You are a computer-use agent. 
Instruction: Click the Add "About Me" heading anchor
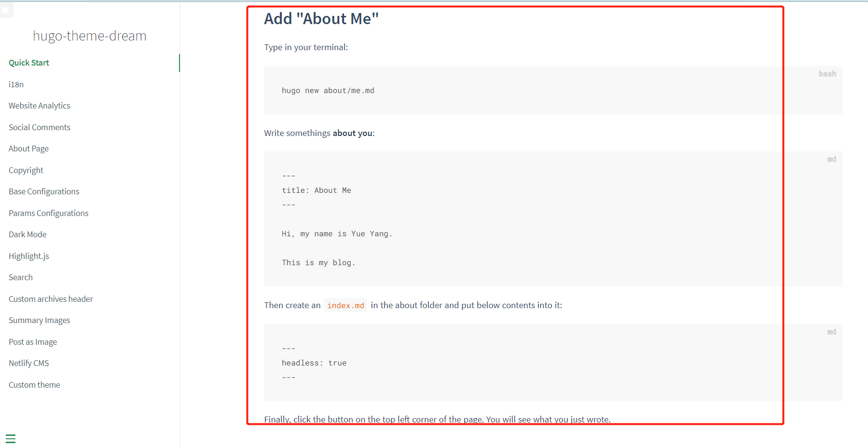(x=321, y=19)
